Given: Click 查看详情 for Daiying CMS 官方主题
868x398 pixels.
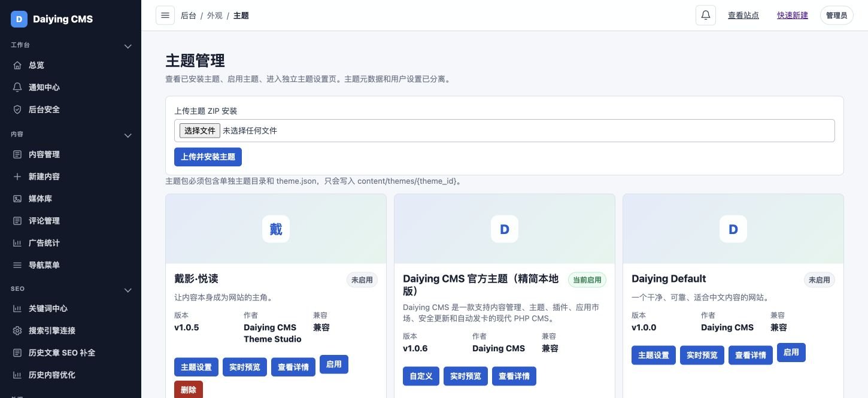Looking at the screenshot, I should click(514, 376).
